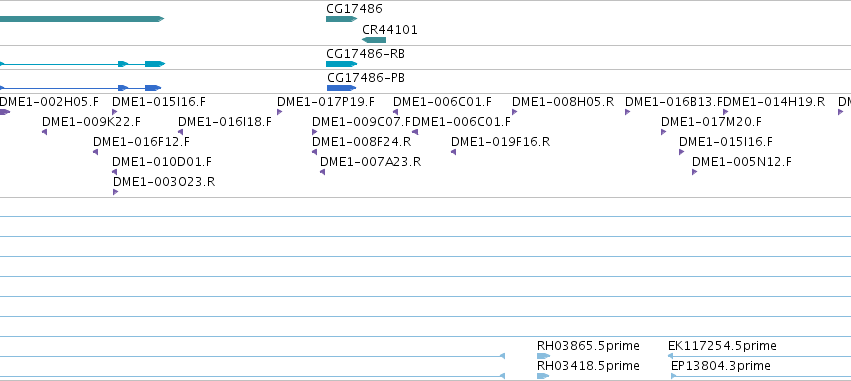Select the CG17486-PB protein glyph
The height and width of the screenshot is (381, 851).
click(x=341, y=88)
